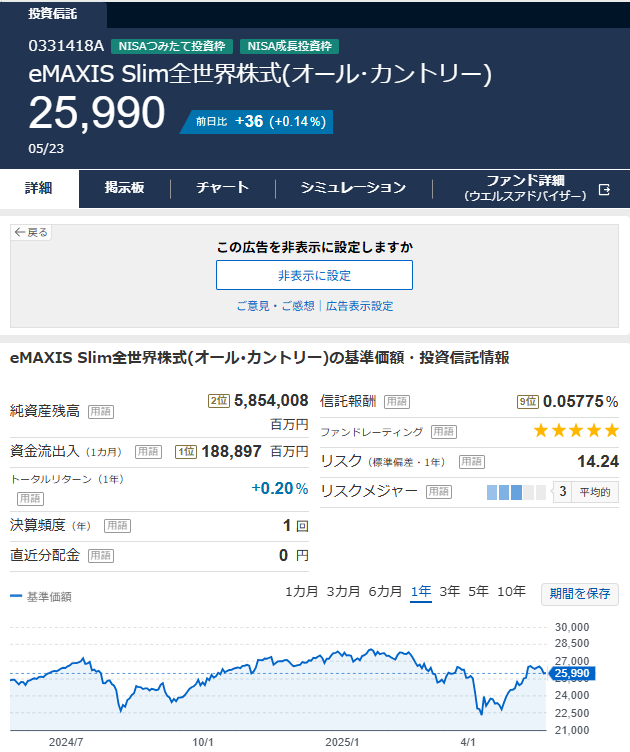Toggle the 基準価額 chart legend
630x752 pixels.
click(41, 597)
